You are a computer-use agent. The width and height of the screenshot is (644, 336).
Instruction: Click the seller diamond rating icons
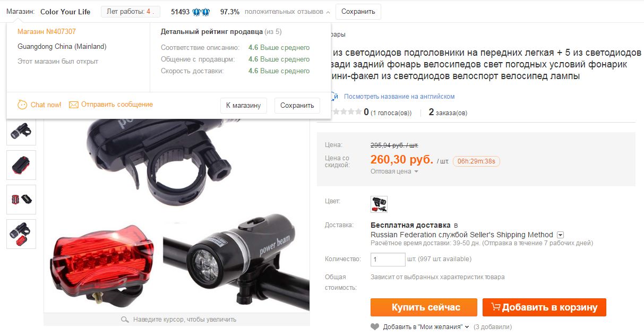tap(201, 12)
